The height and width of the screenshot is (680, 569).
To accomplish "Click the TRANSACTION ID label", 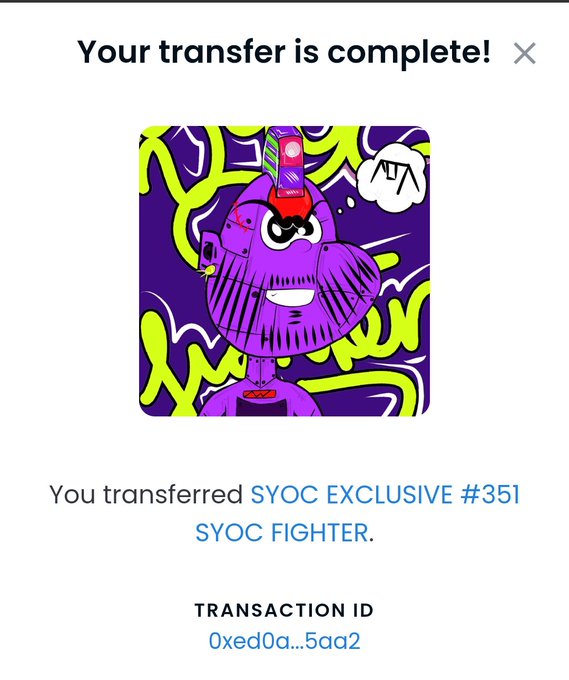I will click(284, 610).
